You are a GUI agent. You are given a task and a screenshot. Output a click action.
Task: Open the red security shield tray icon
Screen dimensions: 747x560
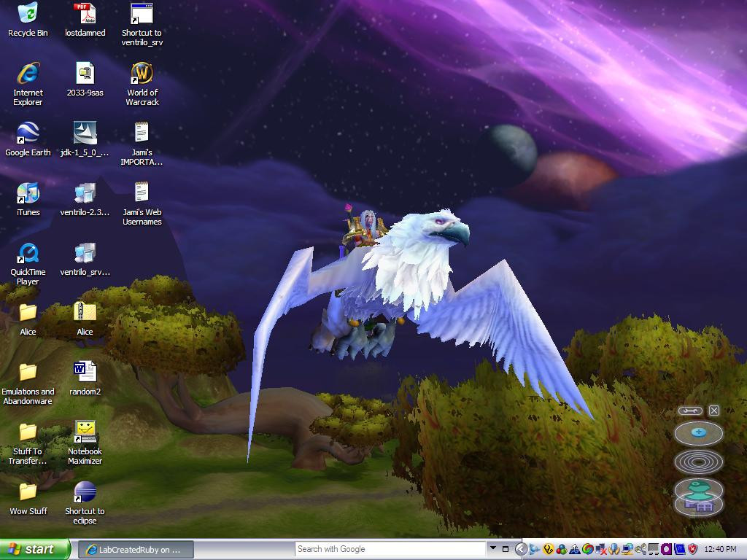click(x=692, y=550)
